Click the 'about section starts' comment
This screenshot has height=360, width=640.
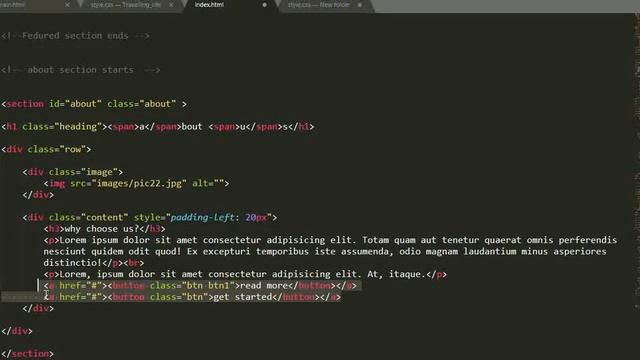coord(80,70)
